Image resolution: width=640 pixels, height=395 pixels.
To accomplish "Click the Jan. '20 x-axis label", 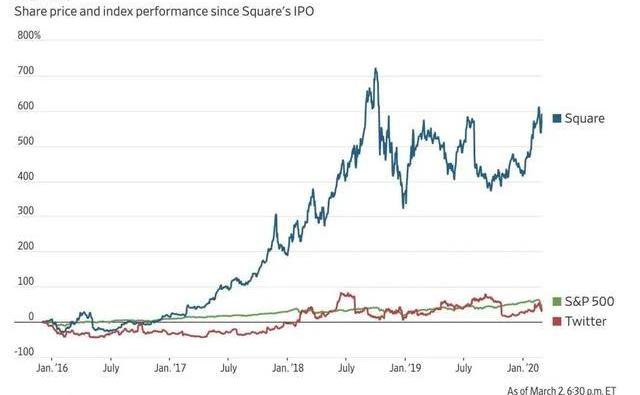I will [x=523, y=368].
